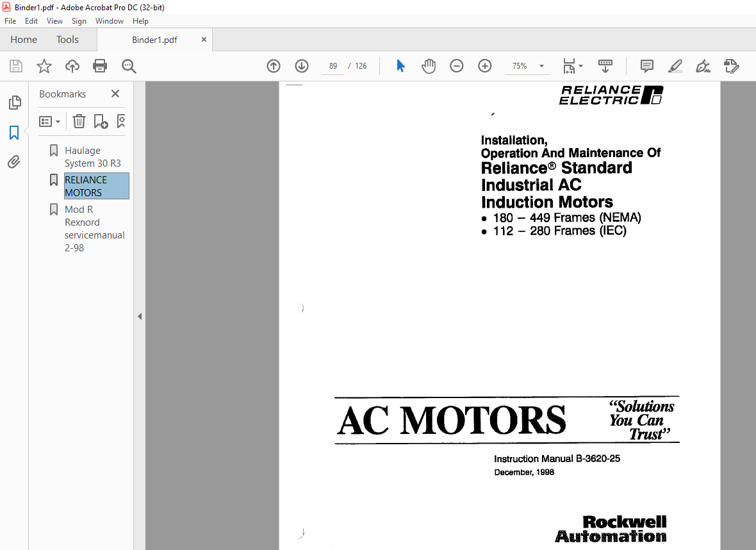Open the Page Thumbnails panel
Screen dimensions: 756x550
click(x=15, y=103)
